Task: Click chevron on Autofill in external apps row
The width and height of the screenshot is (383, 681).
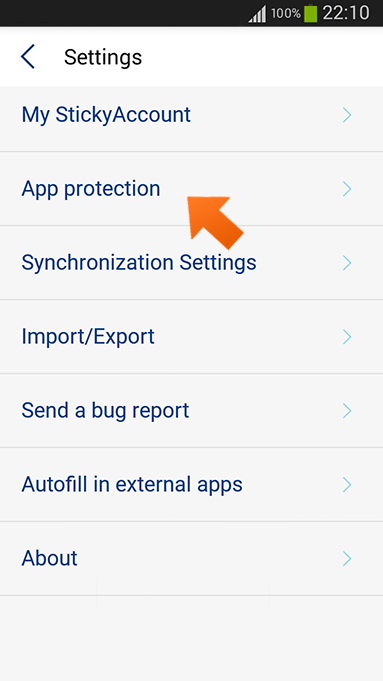Action: [347, 484]
